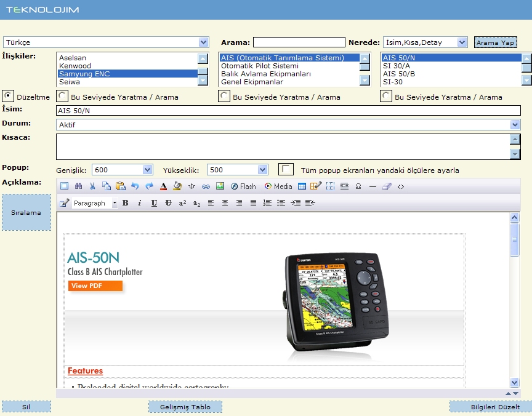Open the Paragraph format dropdown
Viewport: 532px width, 416px height.
95,202
